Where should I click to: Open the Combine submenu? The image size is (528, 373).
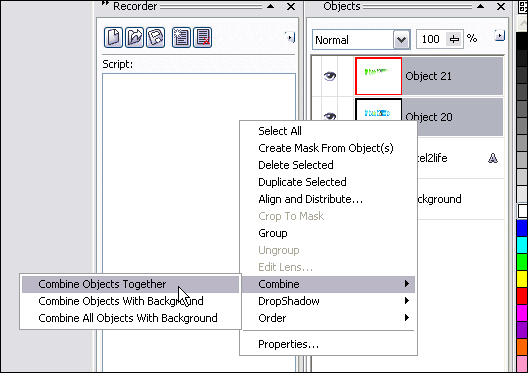coord(328,284)
